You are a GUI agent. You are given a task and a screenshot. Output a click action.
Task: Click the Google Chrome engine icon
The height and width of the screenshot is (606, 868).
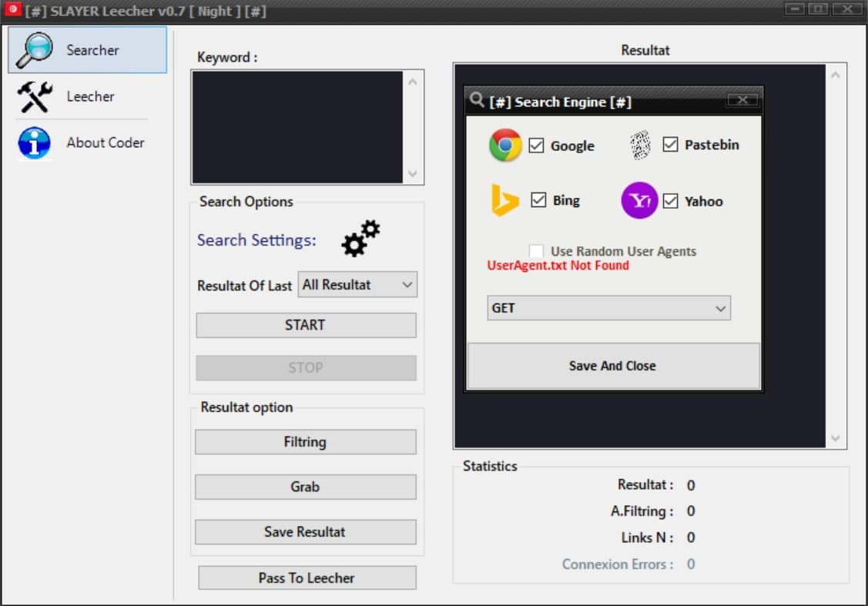pyautogui.click(x=505, y=144)
